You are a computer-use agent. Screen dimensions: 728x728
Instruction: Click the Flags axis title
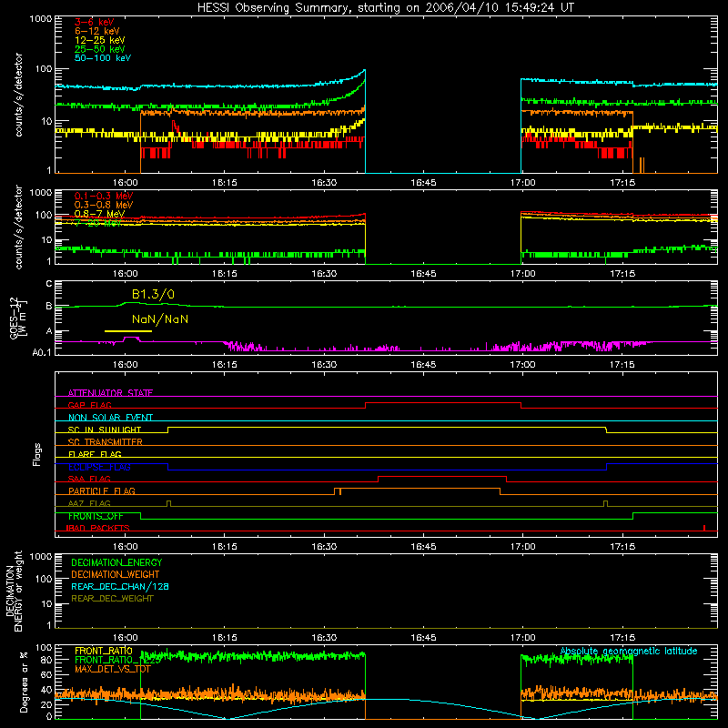click(x=37, y=454)
